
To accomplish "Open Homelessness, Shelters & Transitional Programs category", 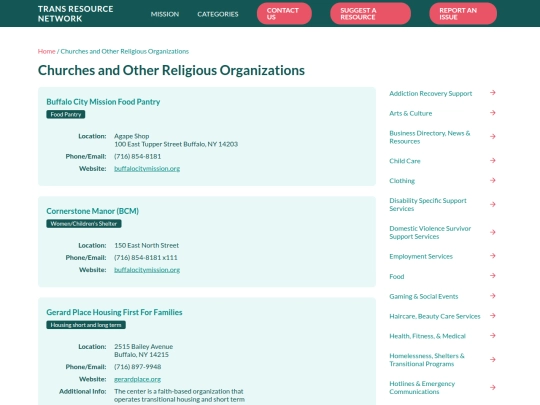I will 427,360.
